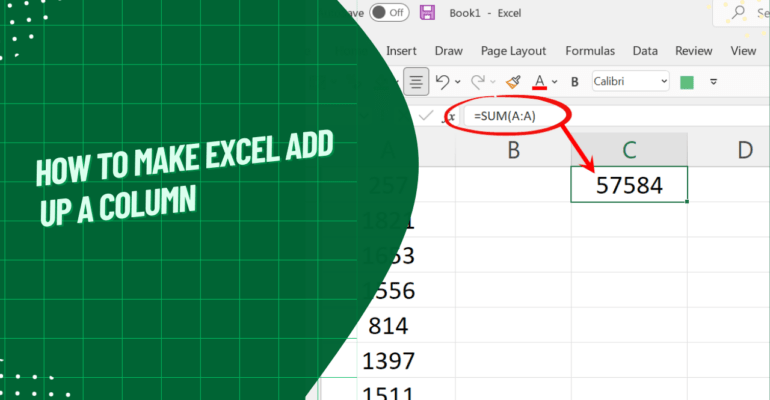Viewport: 770px width, 400px height.
Task: Click the purple Save disk icon
Action: [x=427, y=13]
